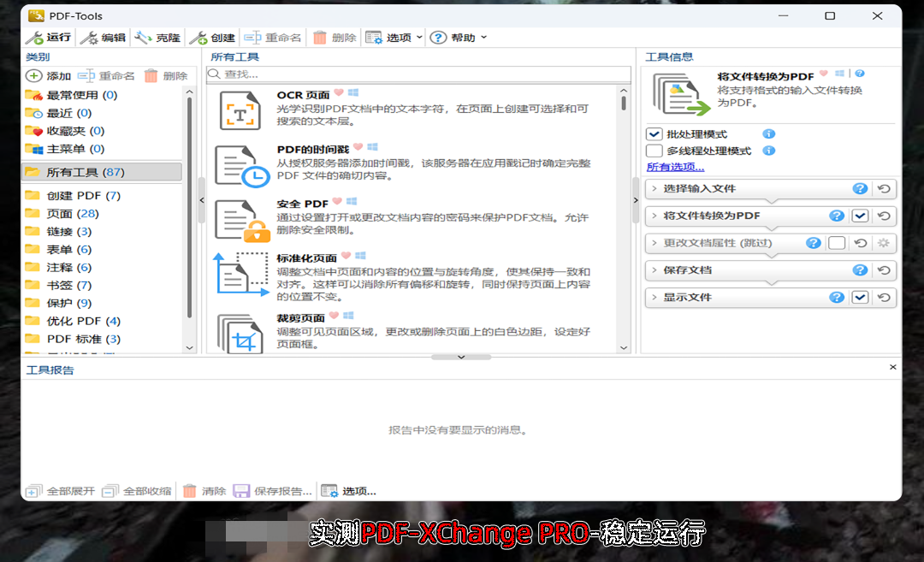Click the help icon on 选择输入文件 step
This screenshot has width=924, height=562.
tap(860, 188)
